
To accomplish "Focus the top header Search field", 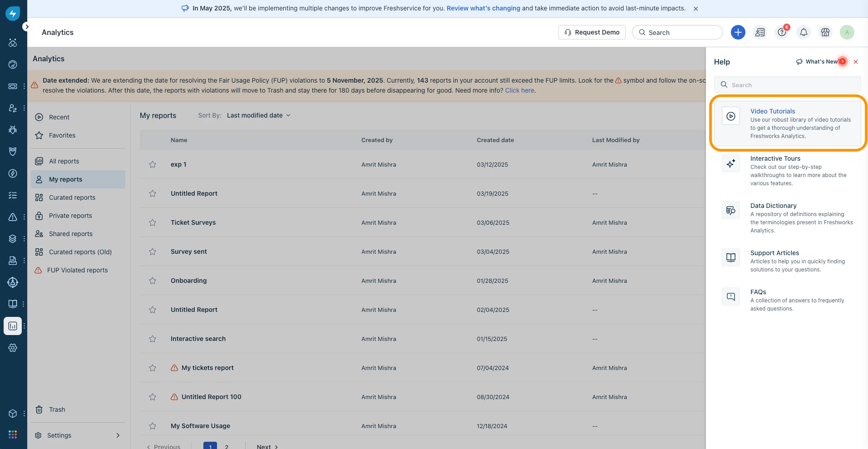I will [x=677, y=32].
